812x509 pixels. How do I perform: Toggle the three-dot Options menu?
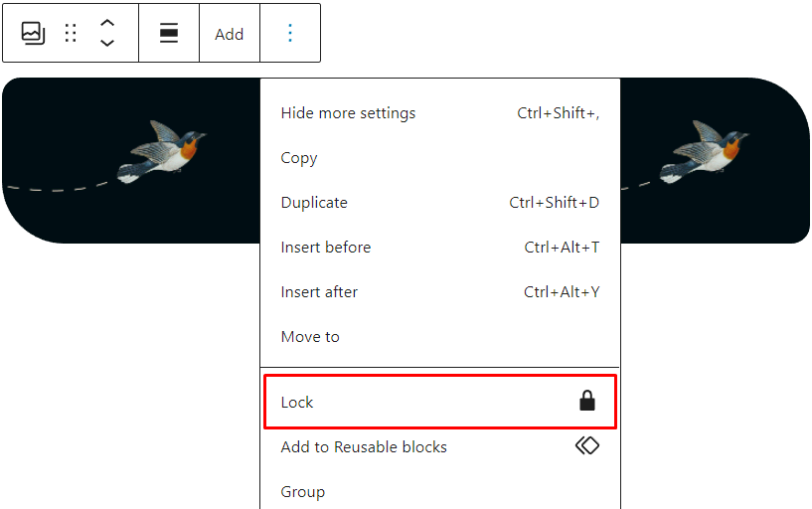pyautogui.click(x=290, y=34)
